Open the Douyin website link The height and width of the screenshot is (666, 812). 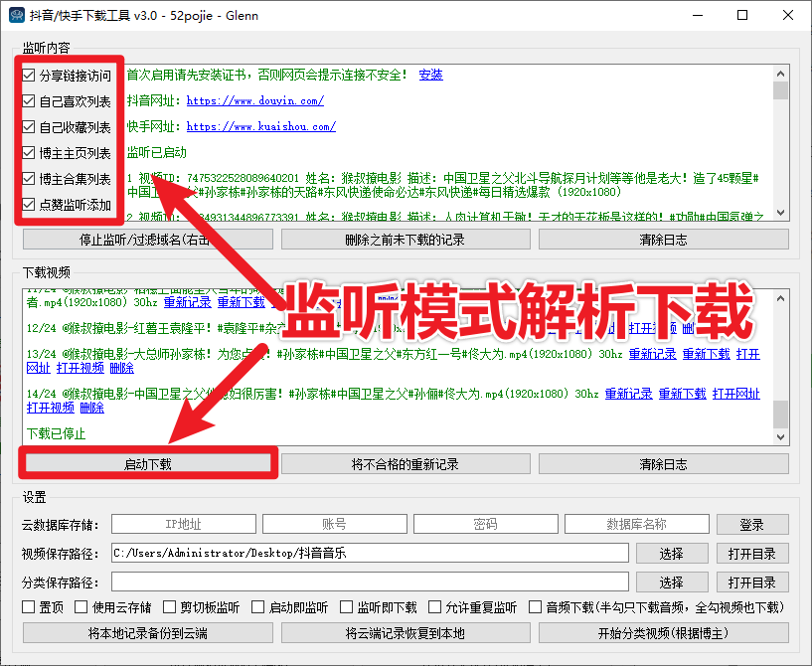point(258,99)
